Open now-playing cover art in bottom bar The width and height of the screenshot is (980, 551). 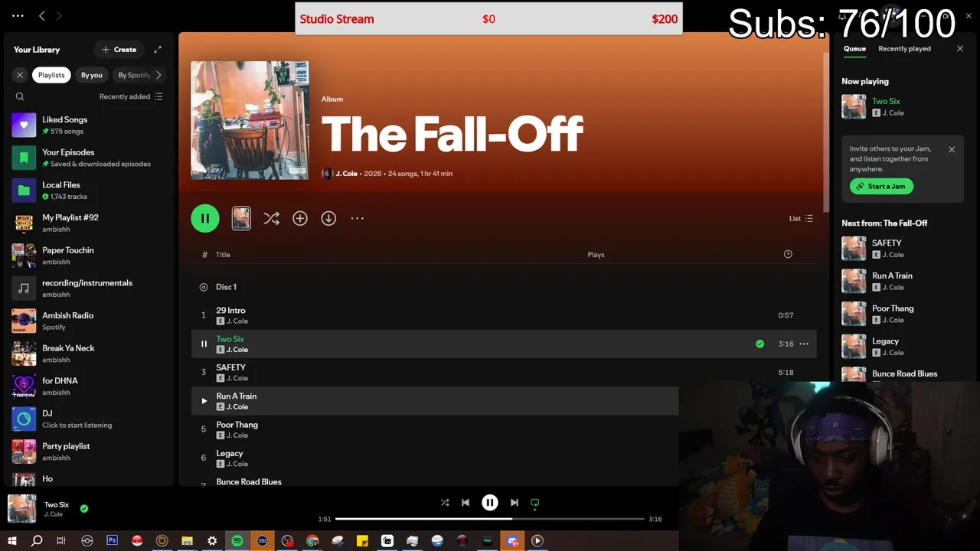click(21, 509)
